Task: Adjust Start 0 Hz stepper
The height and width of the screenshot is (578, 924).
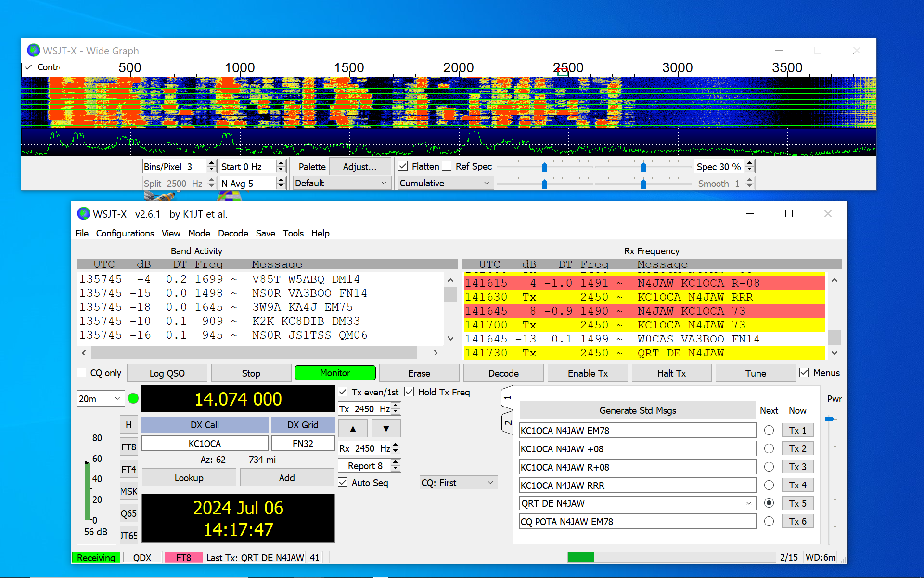Action: 281,166
